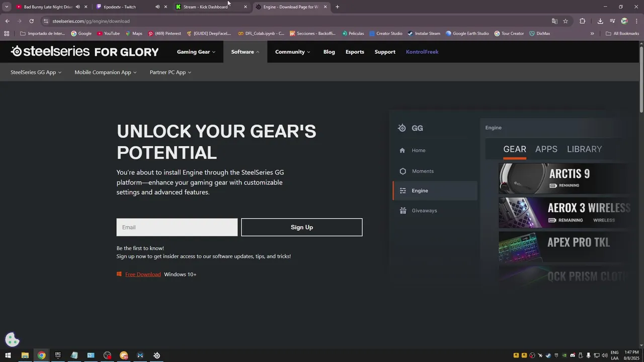The image size is (644, 362).
Task: Click the SteelSeries logo in the header
Action: click(x=85, y=51)
